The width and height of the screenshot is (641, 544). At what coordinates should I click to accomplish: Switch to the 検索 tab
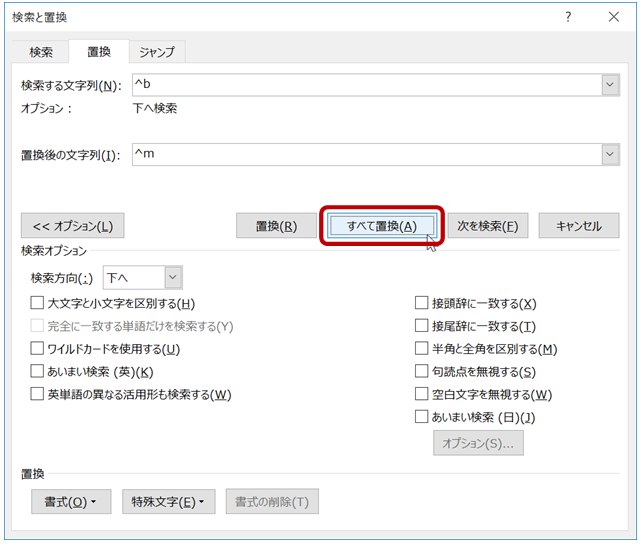click(x=41, y=52)
